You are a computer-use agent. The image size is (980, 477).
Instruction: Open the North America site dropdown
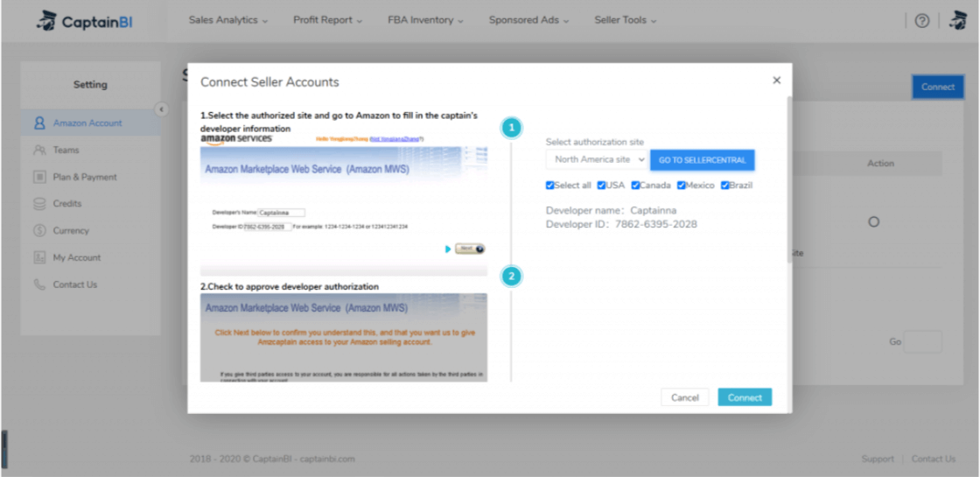[597, 160]
